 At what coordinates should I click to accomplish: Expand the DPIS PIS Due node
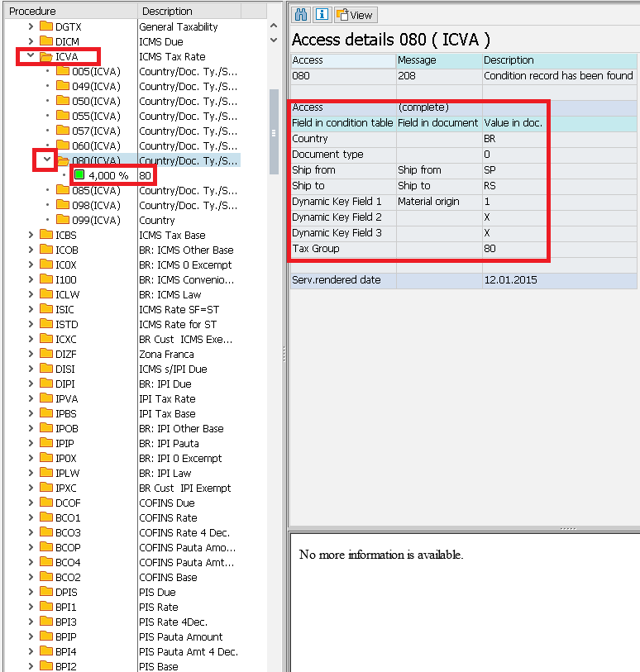(x=31, y=592)
